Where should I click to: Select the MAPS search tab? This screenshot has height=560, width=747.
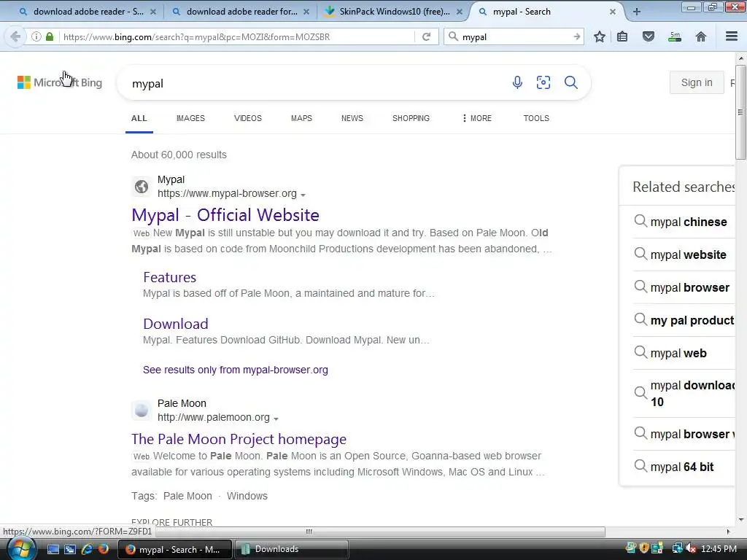point(301,118)
